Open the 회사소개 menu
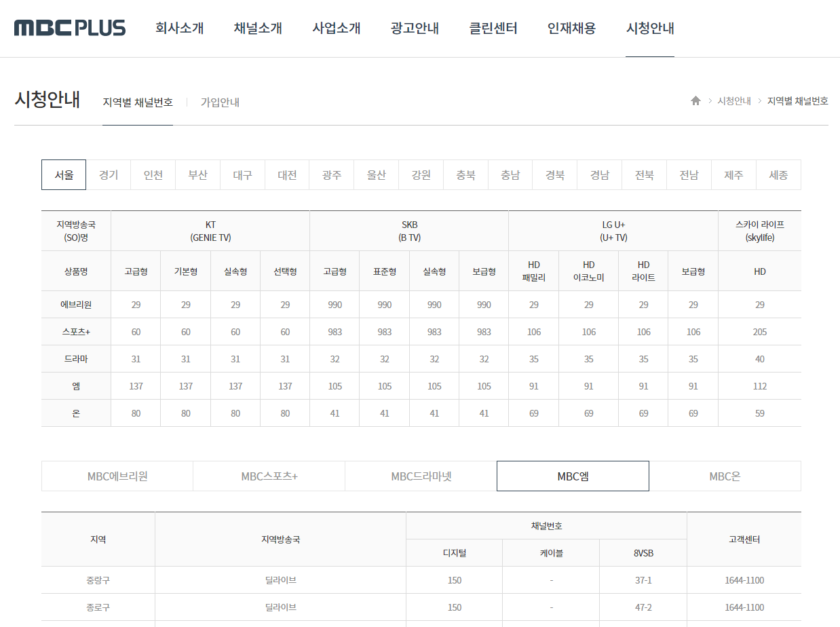840x627 pixels. click(179, 28)
